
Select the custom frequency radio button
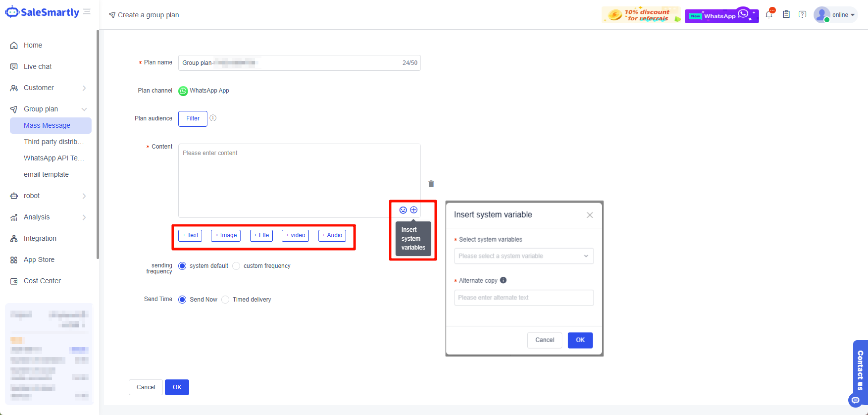tap(237, 266)
